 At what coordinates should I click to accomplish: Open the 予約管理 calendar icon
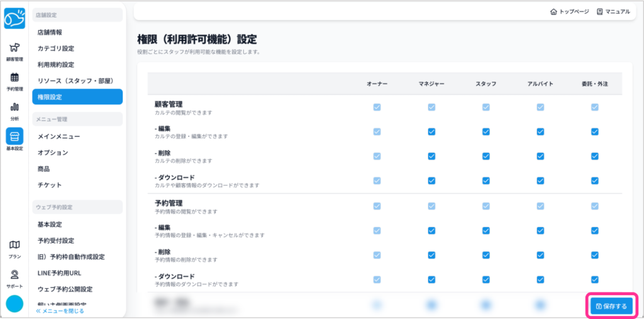coord(14,81)
